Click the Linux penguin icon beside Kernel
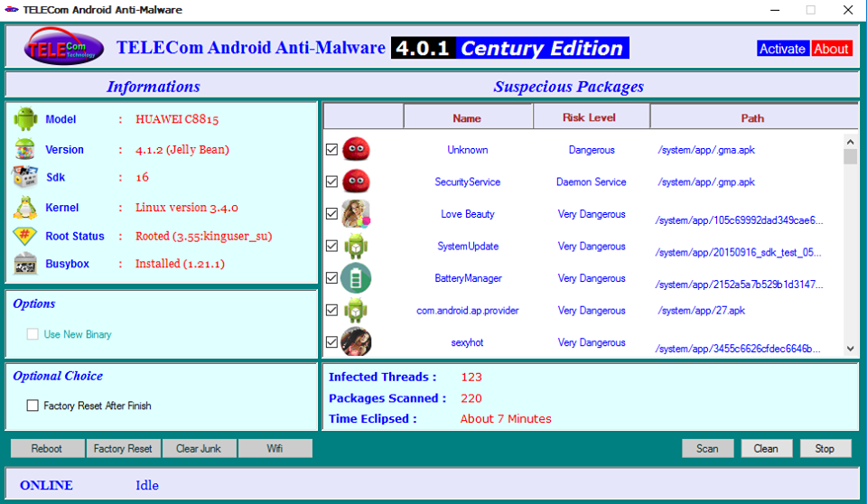The height and width of the screenshot is (504, 867). click(25, 208)
